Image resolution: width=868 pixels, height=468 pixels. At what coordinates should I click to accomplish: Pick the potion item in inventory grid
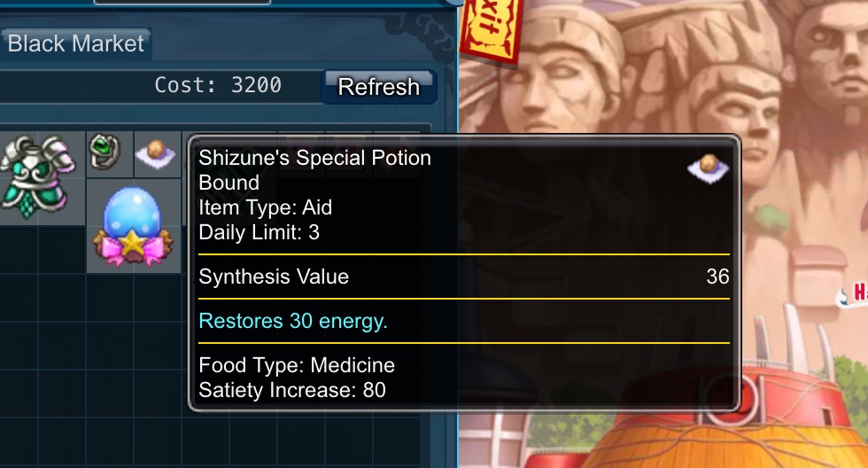[156, 153]
